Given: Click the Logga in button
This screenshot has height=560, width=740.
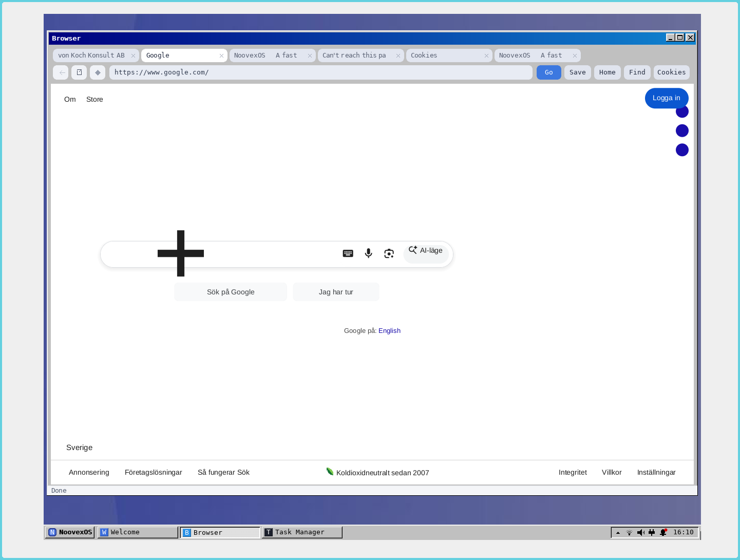Looking at the screenshot, I should tap(667, 98).
